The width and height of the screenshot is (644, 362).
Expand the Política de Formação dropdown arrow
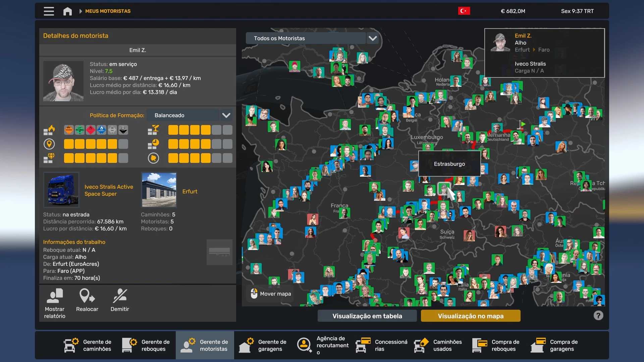[226, 115]
